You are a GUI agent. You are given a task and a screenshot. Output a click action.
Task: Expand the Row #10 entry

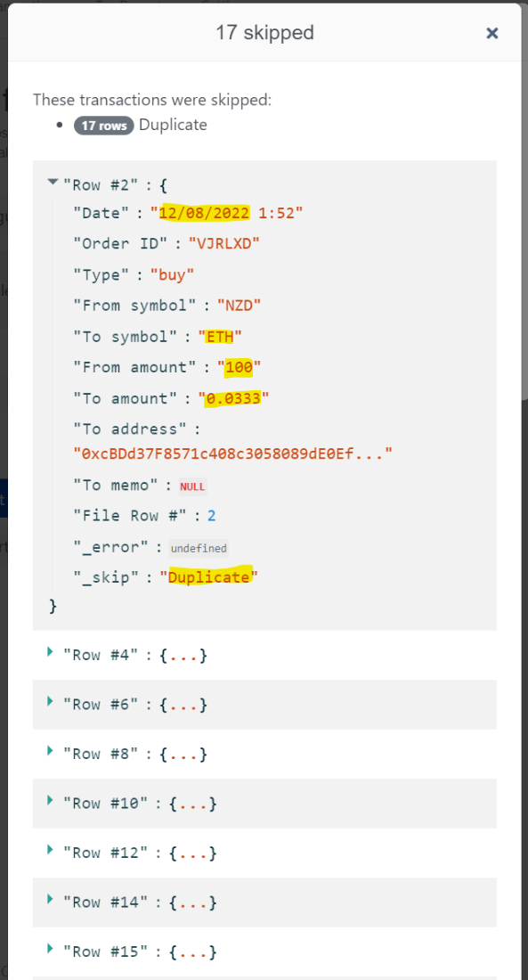[51, 800]
